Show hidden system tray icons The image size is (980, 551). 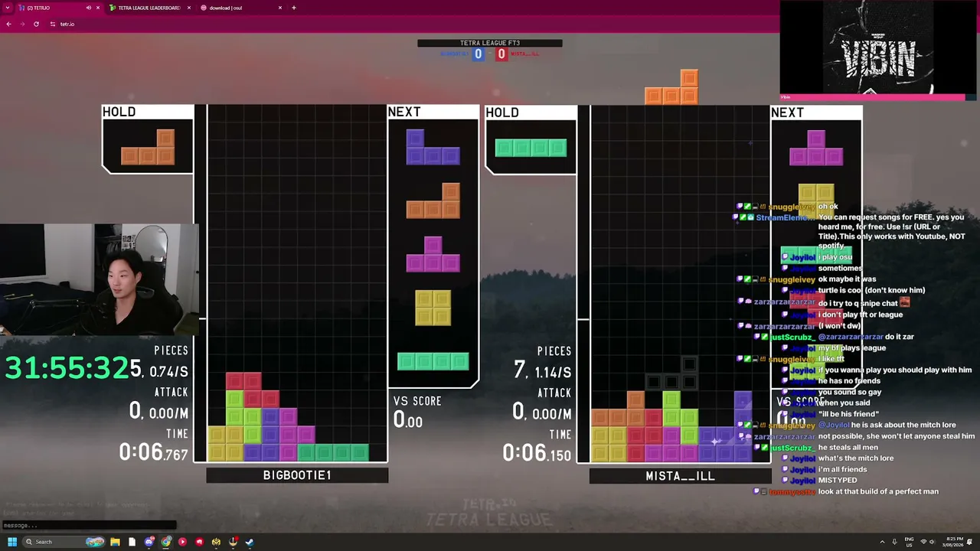point(882,542)
